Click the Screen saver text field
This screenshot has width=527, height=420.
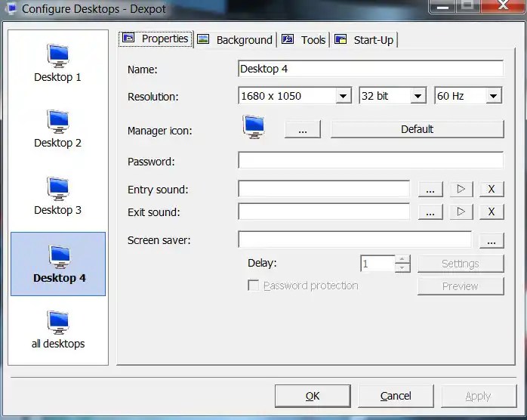pyautogui.click(x=355, y=239)
